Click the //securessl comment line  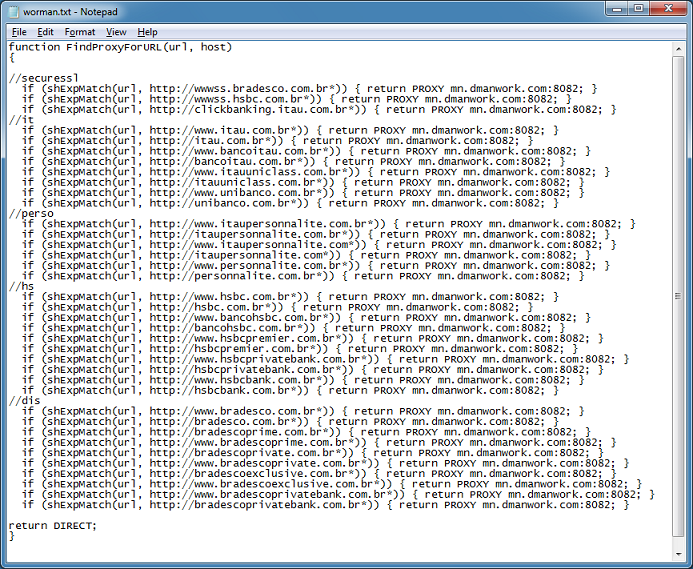43,78
